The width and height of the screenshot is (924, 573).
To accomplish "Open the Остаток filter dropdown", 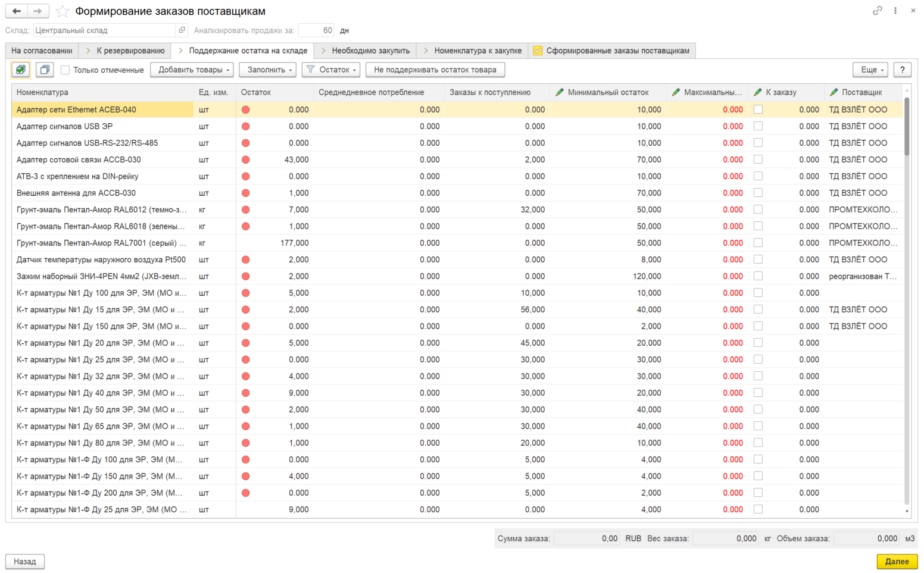I will (x=331, y=70).
